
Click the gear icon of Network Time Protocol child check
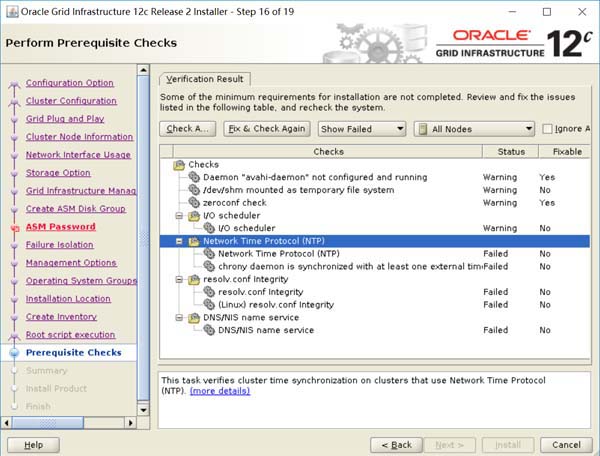pyautogui.click(x=209, y=253)
